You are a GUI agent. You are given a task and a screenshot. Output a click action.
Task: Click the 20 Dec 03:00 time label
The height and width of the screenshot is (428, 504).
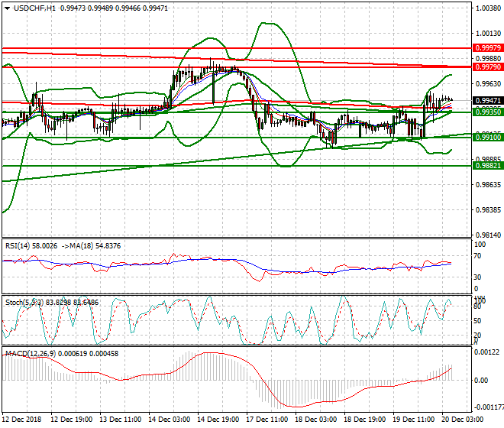pyautogui.click(x=462, y=420)
